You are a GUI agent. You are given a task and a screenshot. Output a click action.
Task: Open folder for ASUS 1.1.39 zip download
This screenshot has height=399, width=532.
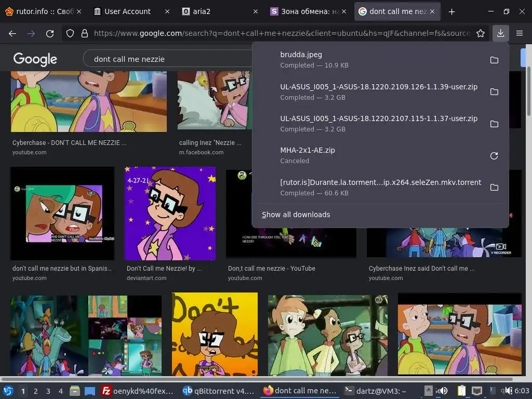pos(494,92)
